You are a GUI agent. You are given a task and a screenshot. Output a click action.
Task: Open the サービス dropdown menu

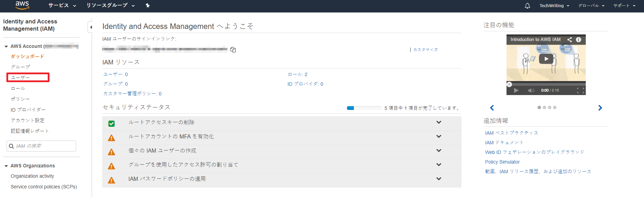62,6
